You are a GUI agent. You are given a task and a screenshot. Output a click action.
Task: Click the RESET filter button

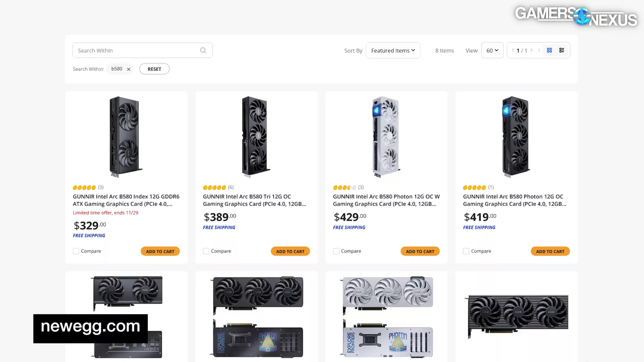(154, 69)
